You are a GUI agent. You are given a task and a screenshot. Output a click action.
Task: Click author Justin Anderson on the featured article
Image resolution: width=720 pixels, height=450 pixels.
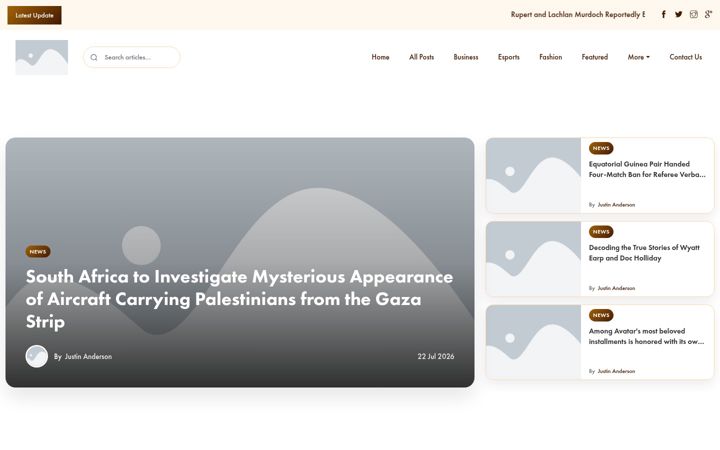click(88, 356)
